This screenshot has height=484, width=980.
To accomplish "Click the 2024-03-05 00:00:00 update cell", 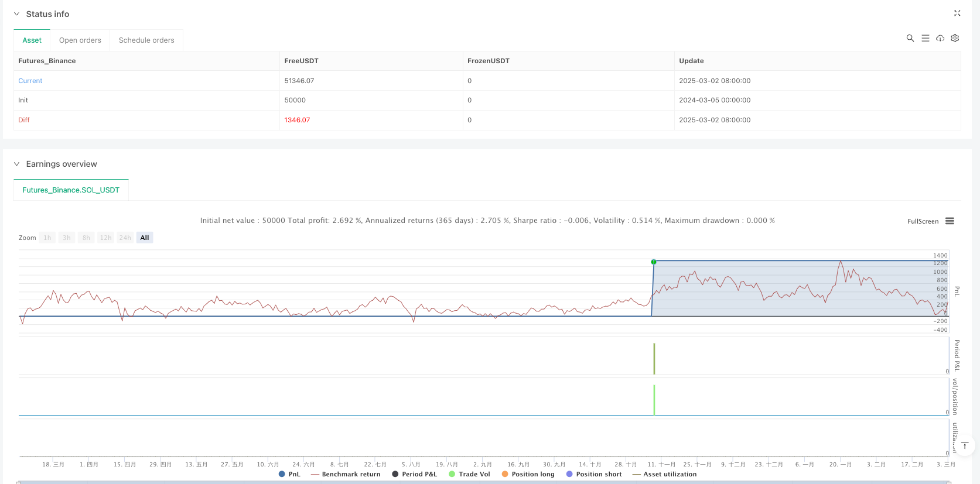I will [x=715, y=100].
